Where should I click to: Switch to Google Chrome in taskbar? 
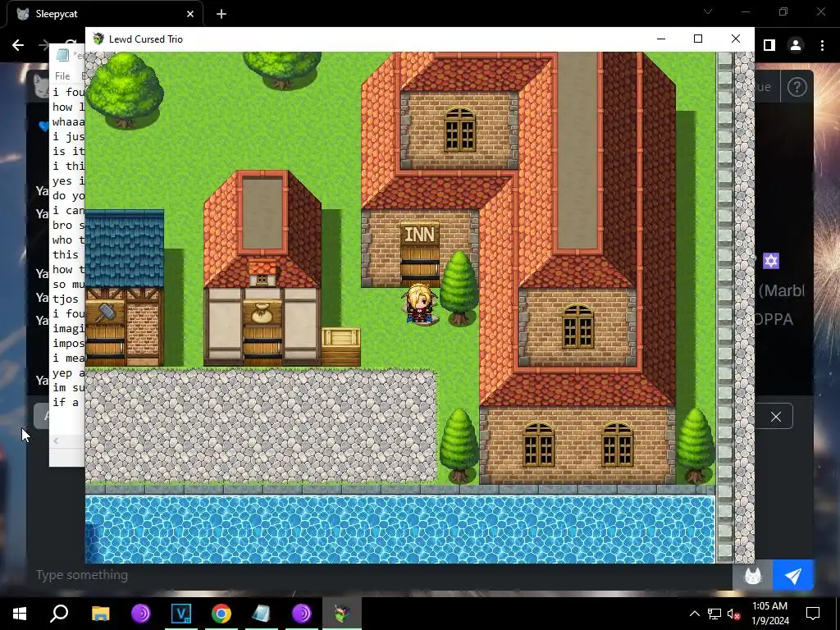pos(221,614)
